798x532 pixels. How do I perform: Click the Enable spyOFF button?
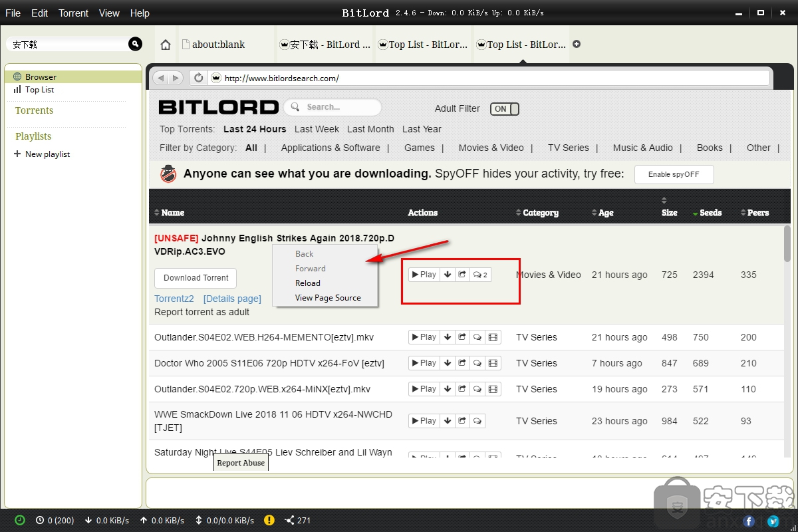(x=674, y=175)
